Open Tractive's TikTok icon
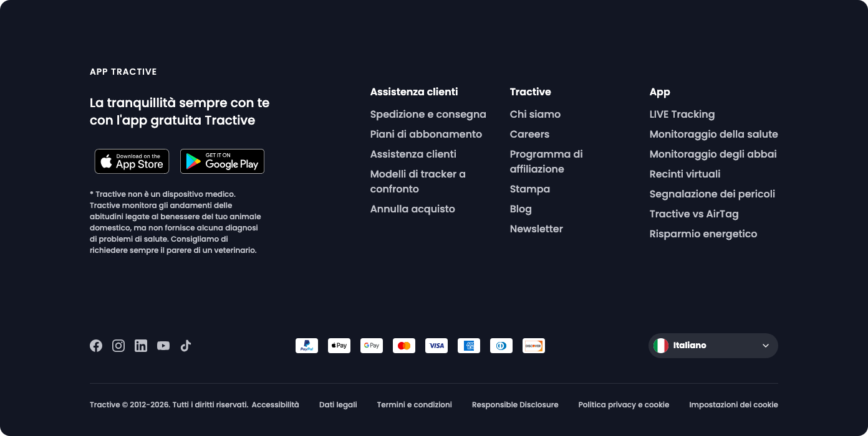The width and height of the screenshot is (868, 436). click(186, 346)
